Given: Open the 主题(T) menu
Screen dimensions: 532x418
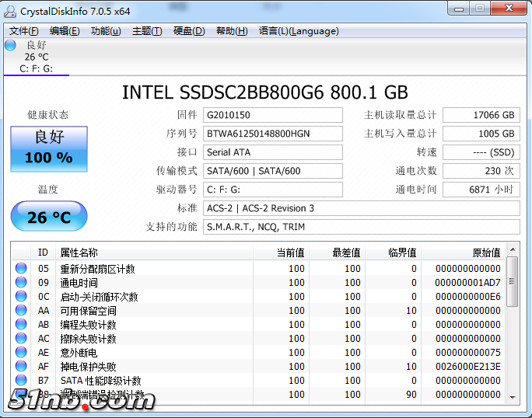Looking at the screenshot, I should point(147,31).
